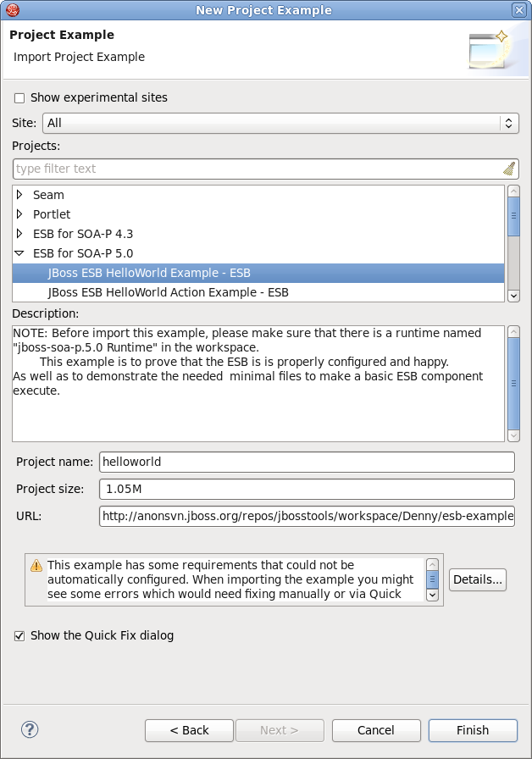Collapse ESB for SOA-P 5.0 node
The height and width of the screenshot is (759, 532).
19,253
